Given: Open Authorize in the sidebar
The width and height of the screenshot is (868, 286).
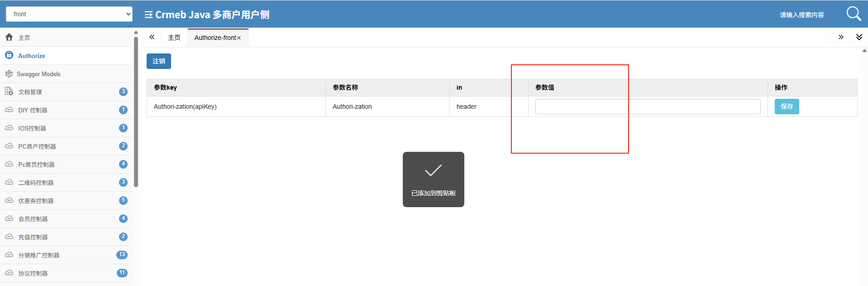Looking at the screenshot, I should click(67, 56).
